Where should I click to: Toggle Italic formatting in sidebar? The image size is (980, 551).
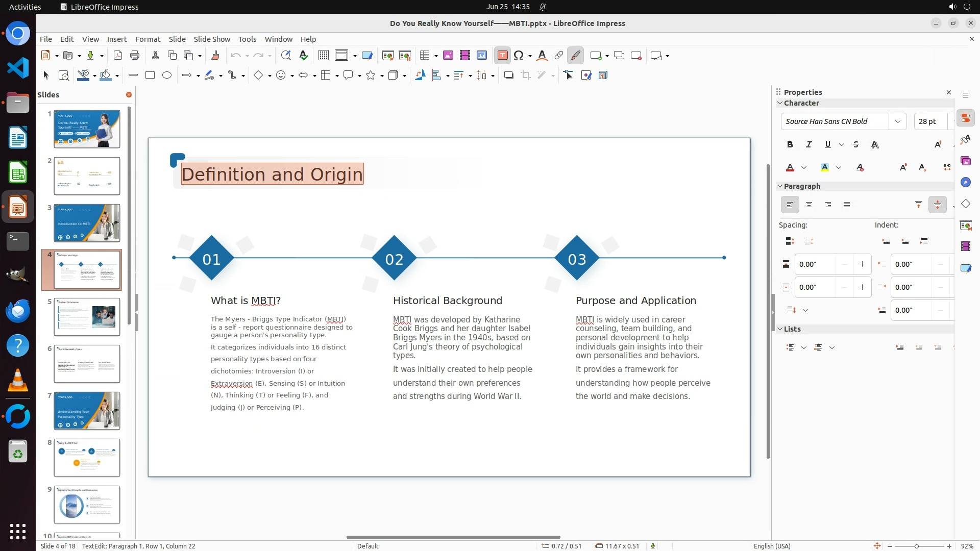click(808, 145)
